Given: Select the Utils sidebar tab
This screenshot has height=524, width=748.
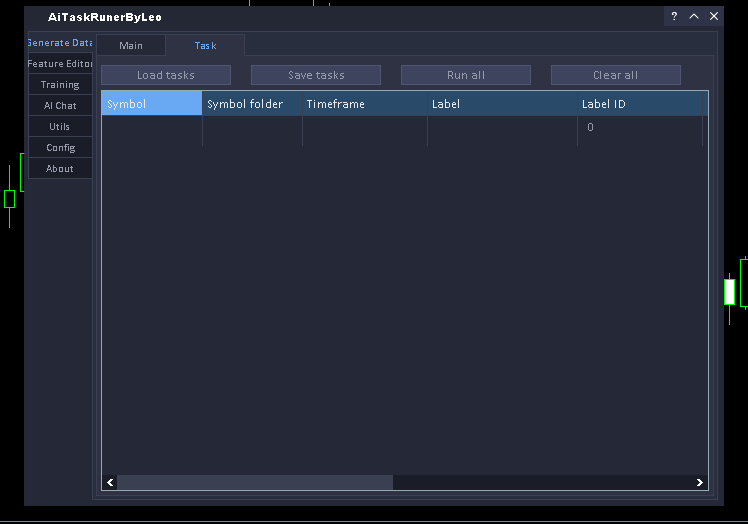Looking at the screenshot, I should [x=60, y=127].
